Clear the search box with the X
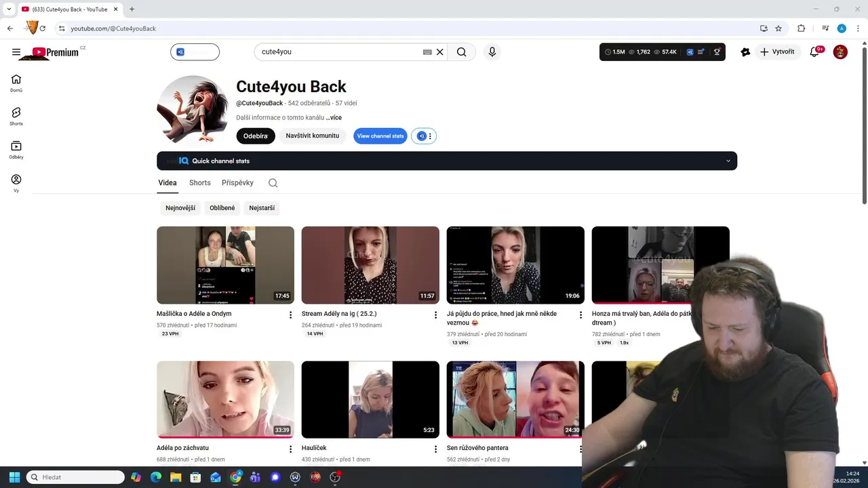The width and height of the screenshot is (868, 488). click(x=439, y=52)
